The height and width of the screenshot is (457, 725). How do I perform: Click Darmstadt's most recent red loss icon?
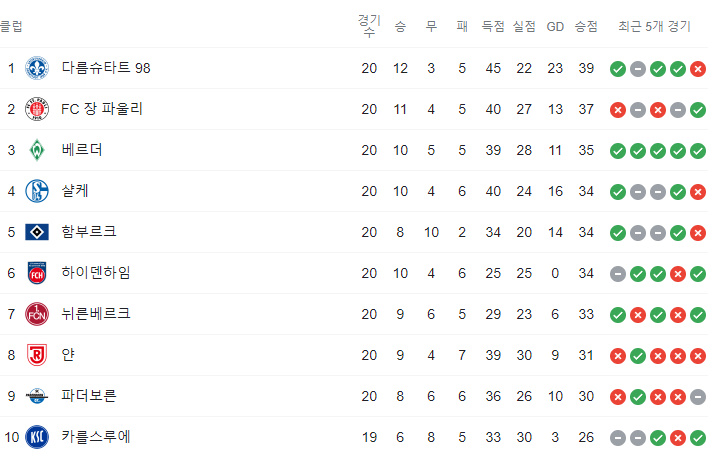click(698, 69)
